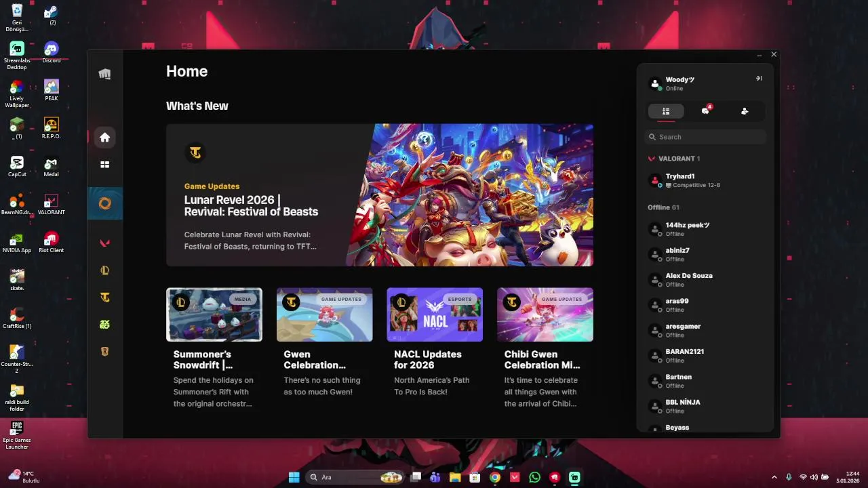Click the Lunar Revel 2026 headline

pyautogui.click(x=251, y=205)
